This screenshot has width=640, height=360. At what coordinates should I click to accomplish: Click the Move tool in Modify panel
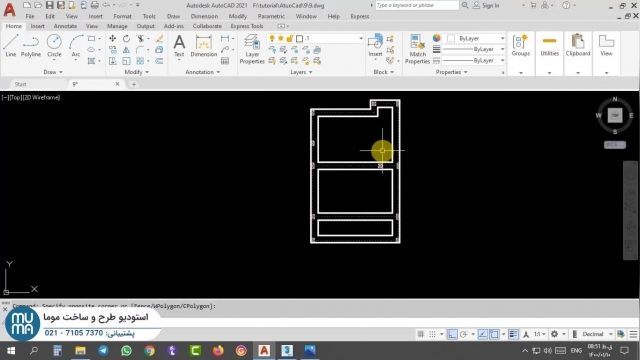(x=112, y=38)
